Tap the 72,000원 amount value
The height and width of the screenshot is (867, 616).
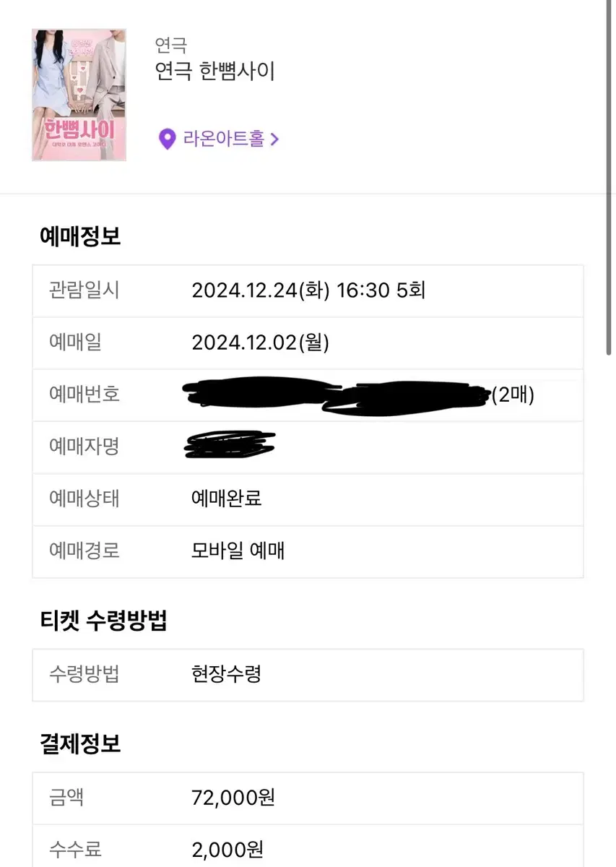233,798
